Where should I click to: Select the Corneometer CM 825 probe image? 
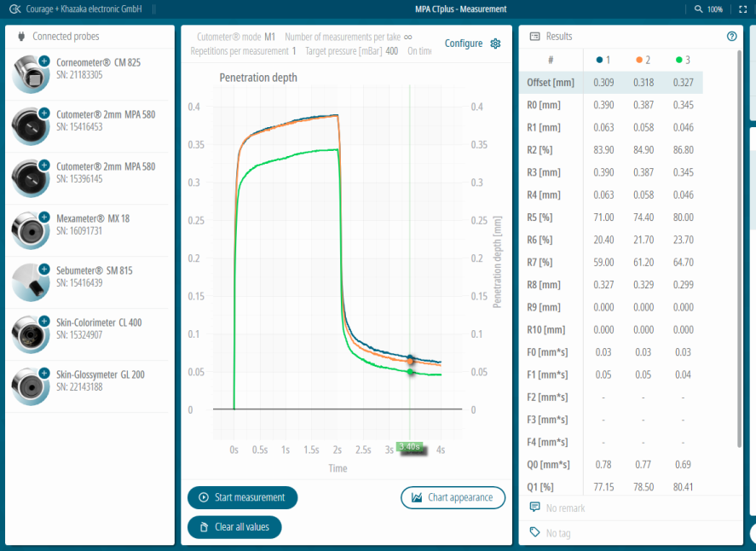click(x=31, y=74)
